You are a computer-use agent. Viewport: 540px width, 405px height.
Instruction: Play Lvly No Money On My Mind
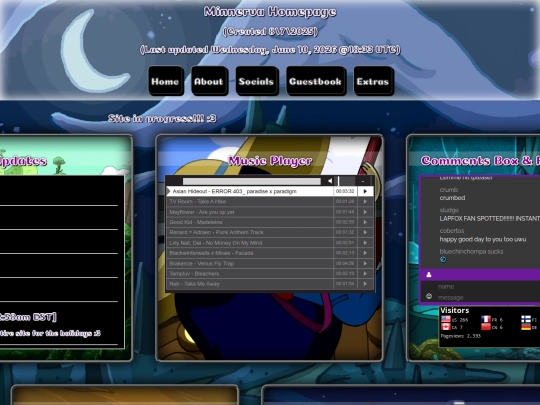[x=365, y=243]
